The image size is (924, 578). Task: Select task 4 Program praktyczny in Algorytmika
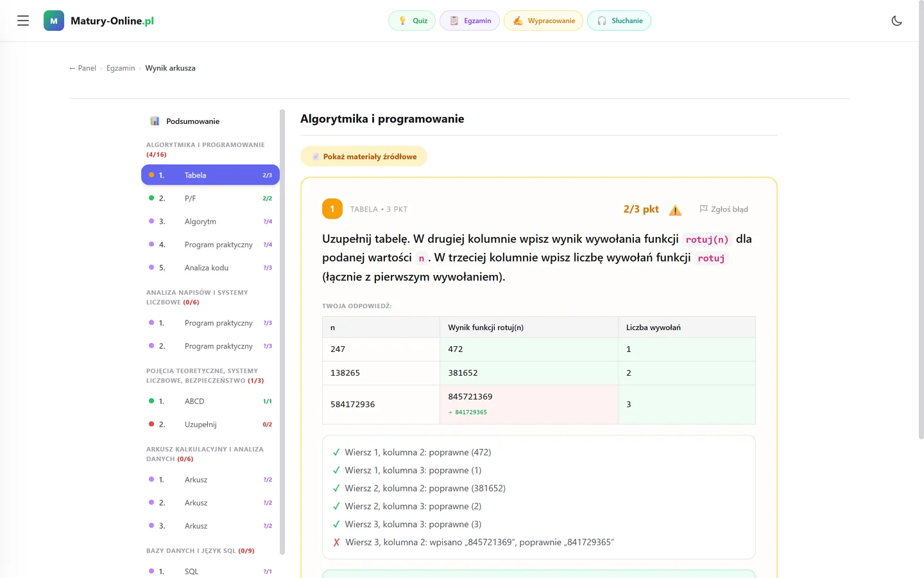point(210,245)
